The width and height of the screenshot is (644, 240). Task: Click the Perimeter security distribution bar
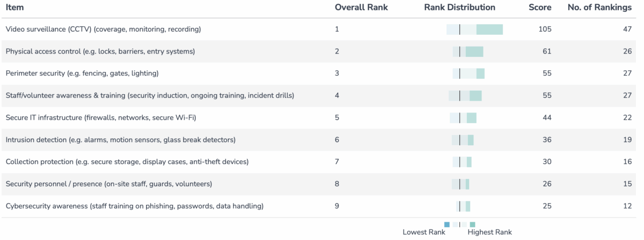tap(469, 73)
